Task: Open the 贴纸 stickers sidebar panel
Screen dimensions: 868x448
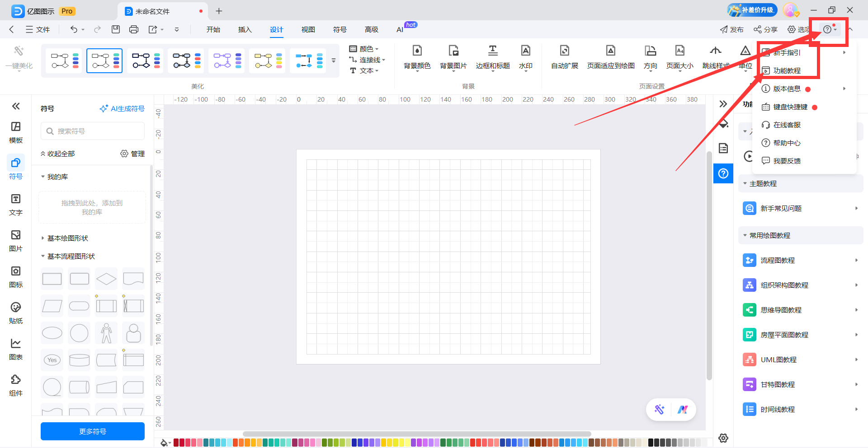Action: (x=16, y=313)
